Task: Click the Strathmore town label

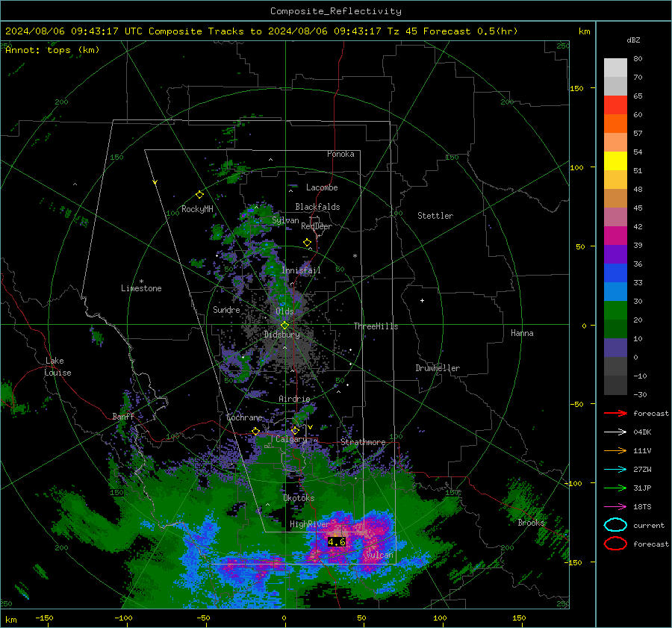Action: coord(363,442)
